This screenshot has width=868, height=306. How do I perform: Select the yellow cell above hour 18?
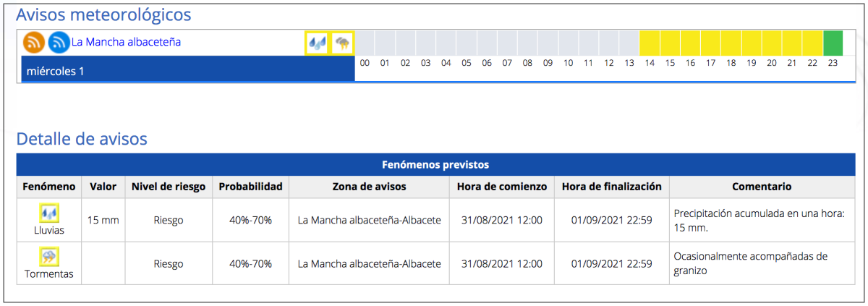pyautogui.click(x=731, y=43)
